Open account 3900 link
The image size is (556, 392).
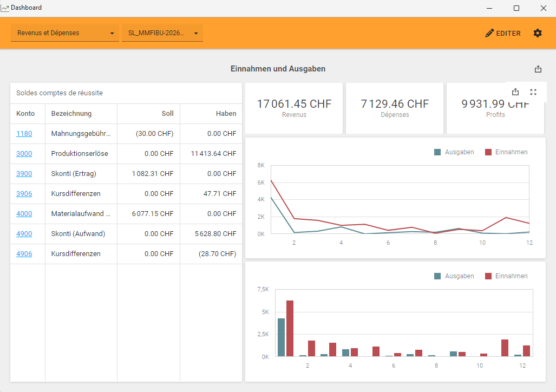point(24,174)
